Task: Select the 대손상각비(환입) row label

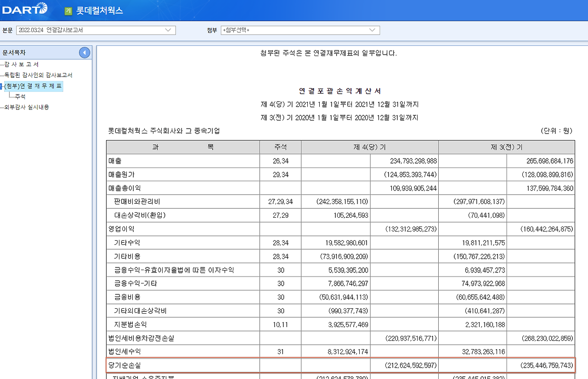Action: pyautogui.click(x=140, y=215)
